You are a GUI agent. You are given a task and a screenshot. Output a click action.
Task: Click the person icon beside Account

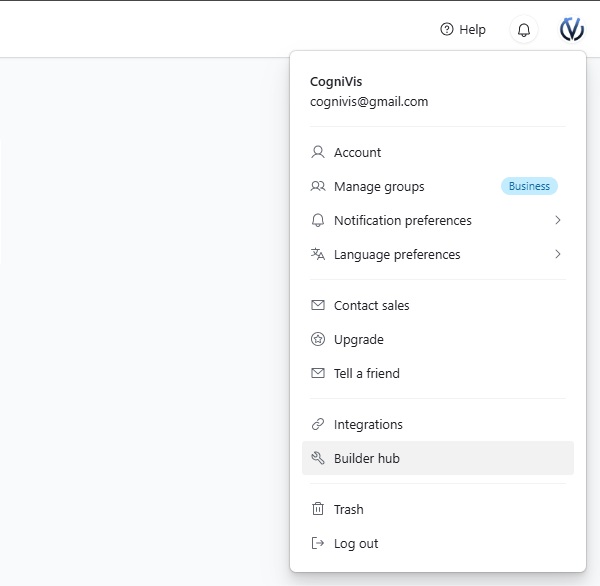(318, 153)
